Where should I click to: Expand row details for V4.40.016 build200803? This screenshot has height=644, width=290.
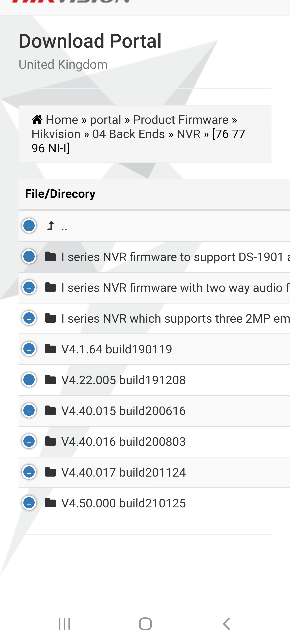click(x=29, y=441)
